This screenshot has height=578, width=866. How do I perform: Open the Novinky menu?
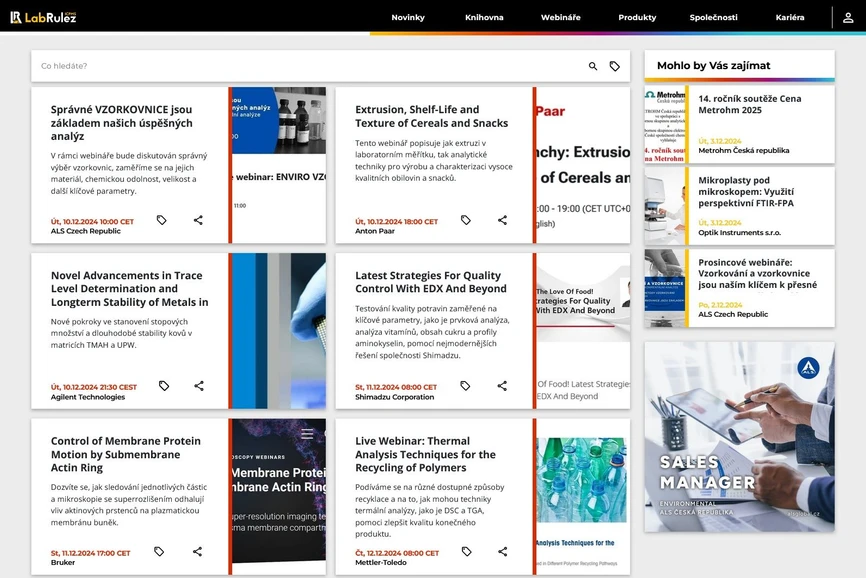coord(408,18)
